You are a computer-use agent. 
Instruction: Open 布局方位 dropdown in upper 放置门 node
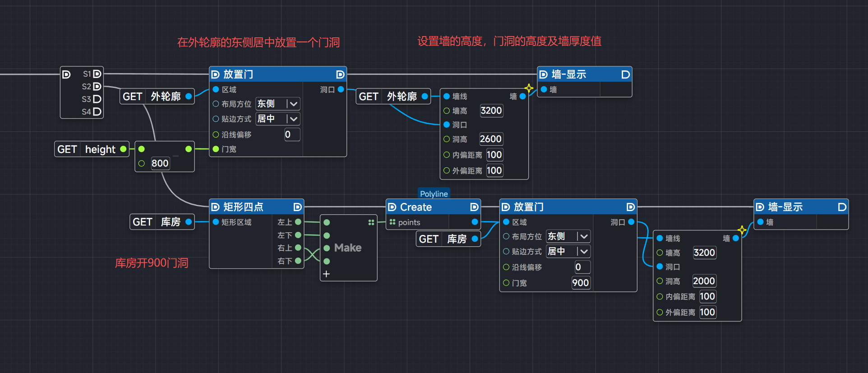(293, 104)
